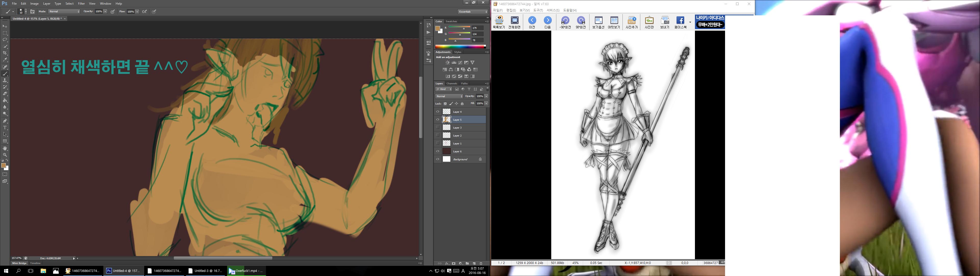Select the History Brush tool

click(5, 87)
